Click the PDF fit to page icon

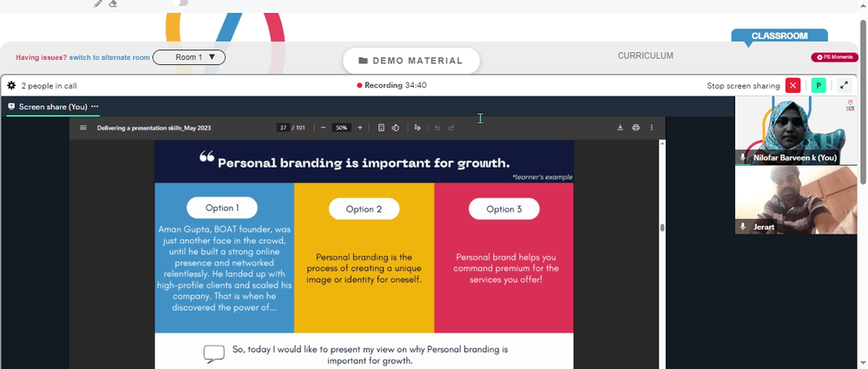[381, 128]
